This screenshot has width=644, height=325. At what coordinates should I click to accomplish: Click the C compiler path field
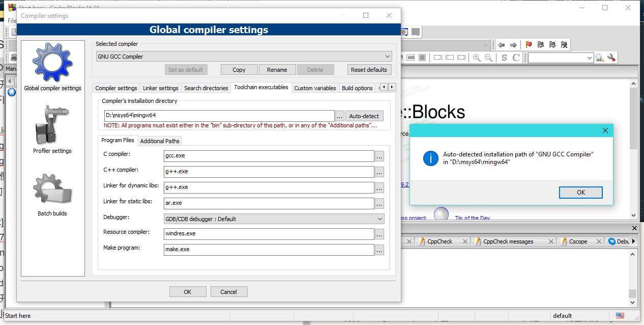point(269,155)
